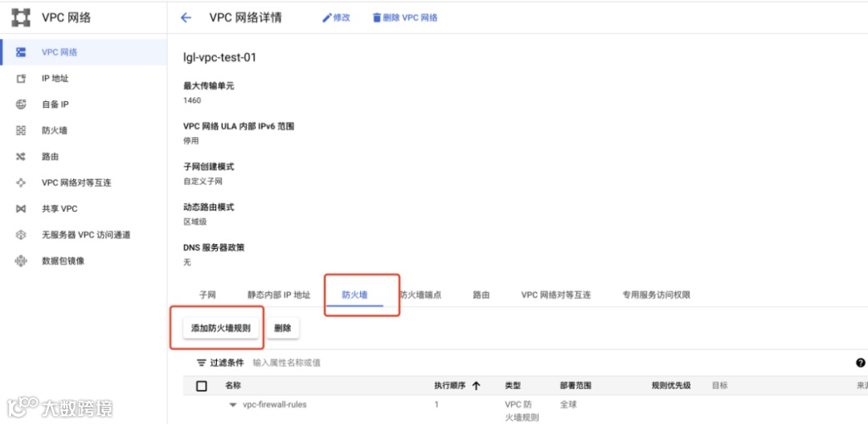Image resolution: width=868 pixels, height=424 pixels.
Task: Open the VPC 网络对等互连 tab
Action: point(556,296)
